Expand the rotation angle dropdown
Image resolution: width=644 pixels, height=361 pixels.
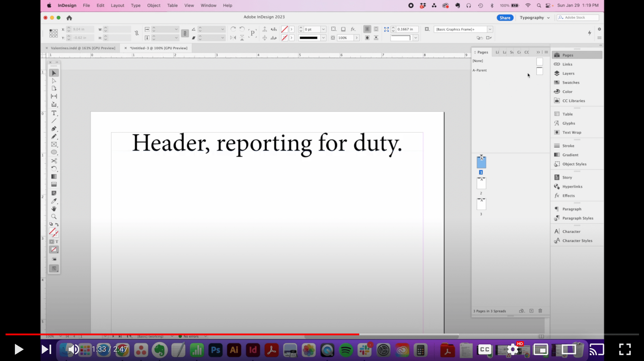pyautogui.click(x=223, y=29)
